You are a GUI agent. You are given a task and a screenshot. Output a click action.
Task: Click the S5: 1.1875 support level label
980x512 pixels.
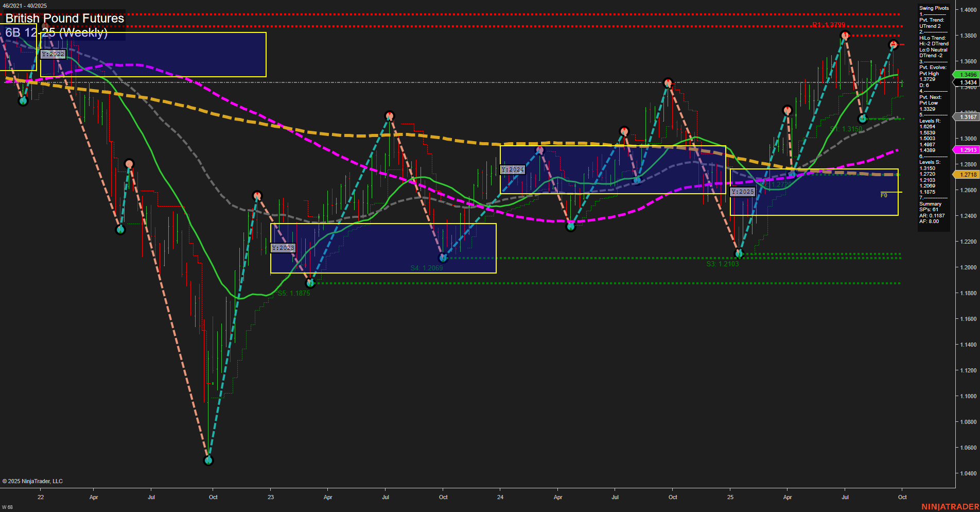(x=294, y=293)
